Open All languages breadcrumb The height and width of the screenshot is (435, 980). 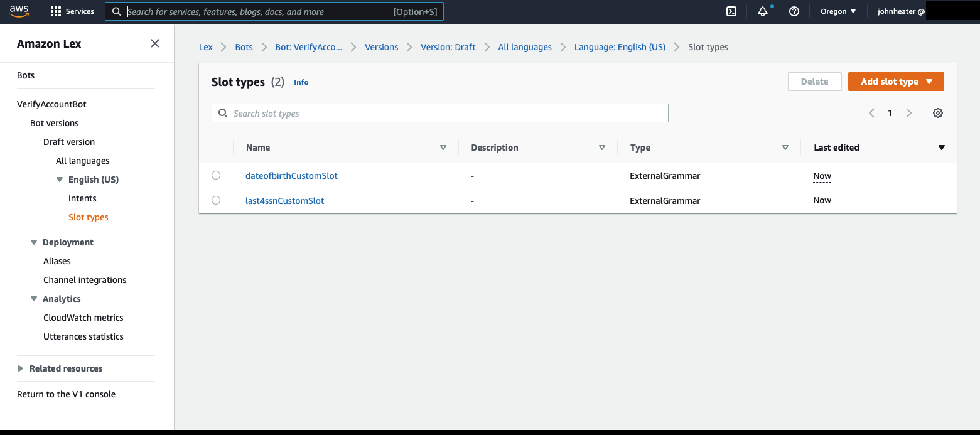[x=525, y=47]
